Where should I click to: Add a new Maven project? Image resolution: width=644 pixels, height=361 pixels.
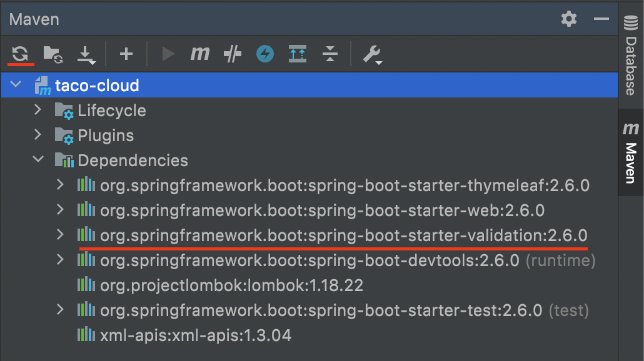tap(126, 54)
